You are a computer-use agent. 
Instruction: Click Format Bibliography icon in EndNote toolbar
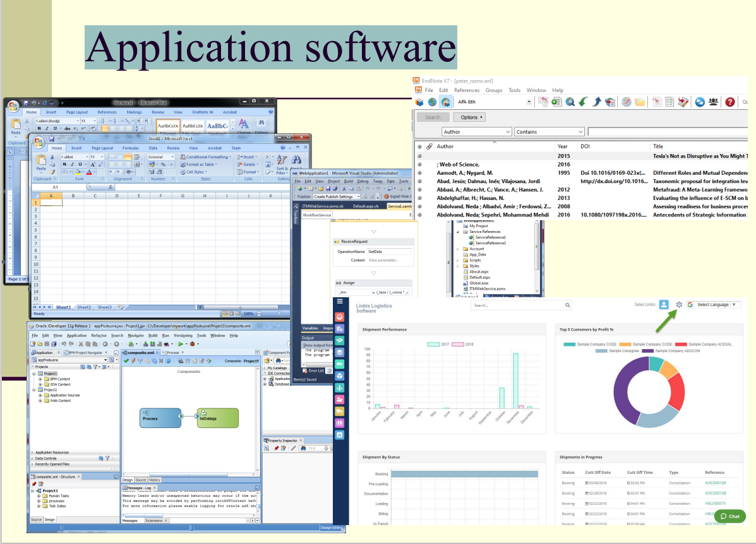[x=669, y=102]
